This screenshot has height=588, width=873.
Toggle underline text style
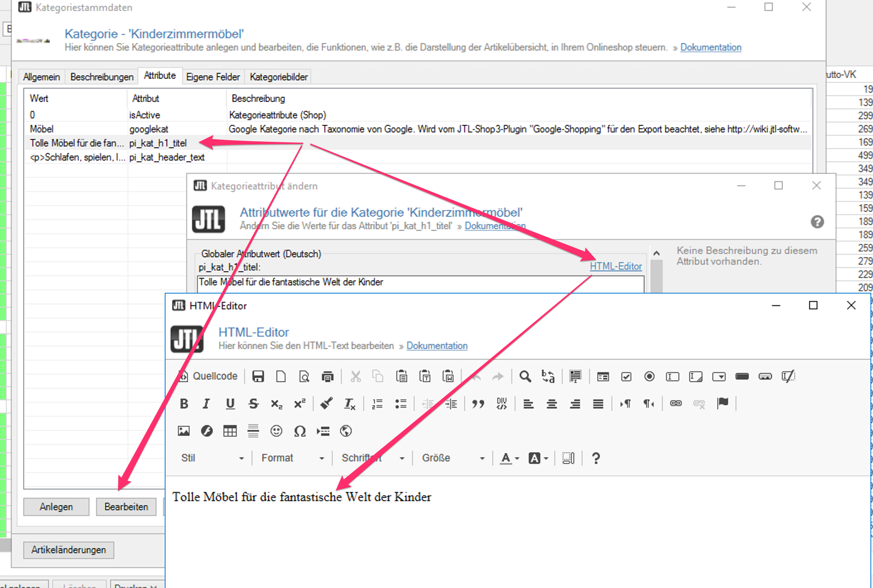pyautogui.click(x=230, y=404)
